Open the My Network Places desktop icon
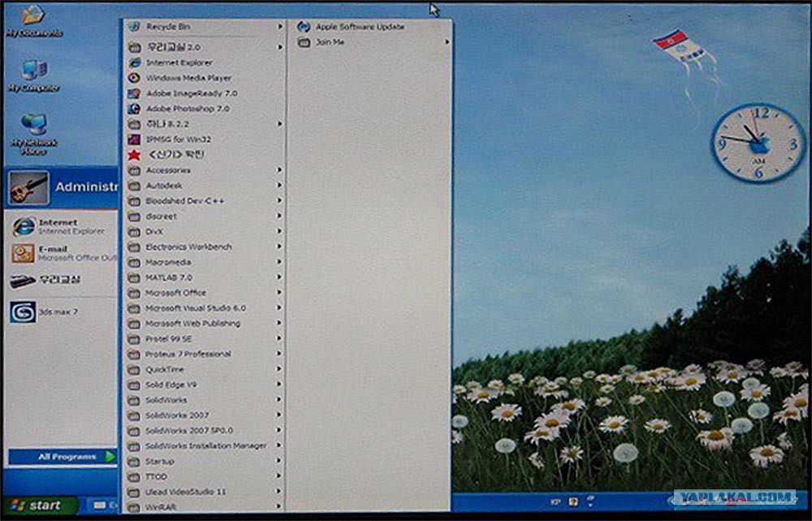This screenshot has height=521, width=812. click(x=33, y=134)
